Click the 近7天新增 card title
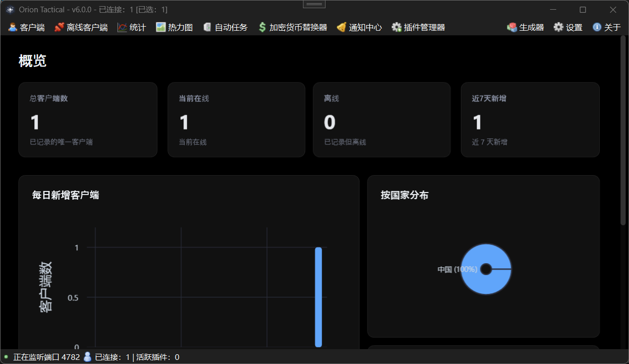The image size is (629, 364). click(x=489, y=98)
